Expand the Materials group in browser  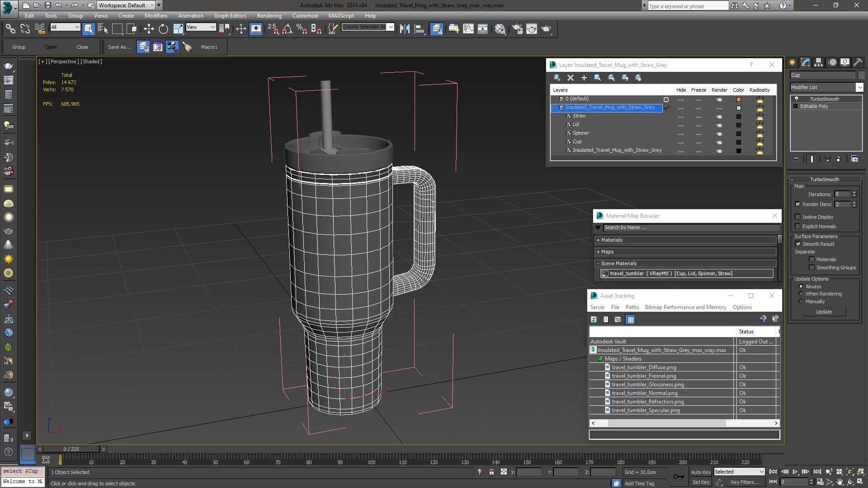[x=598, y=240]
